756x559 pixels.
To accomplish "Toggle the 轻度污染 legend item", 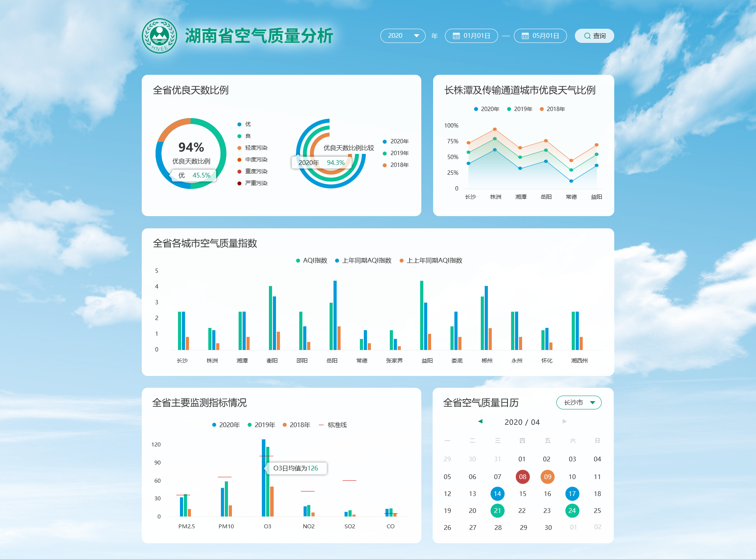I will [x=252, y=148].
